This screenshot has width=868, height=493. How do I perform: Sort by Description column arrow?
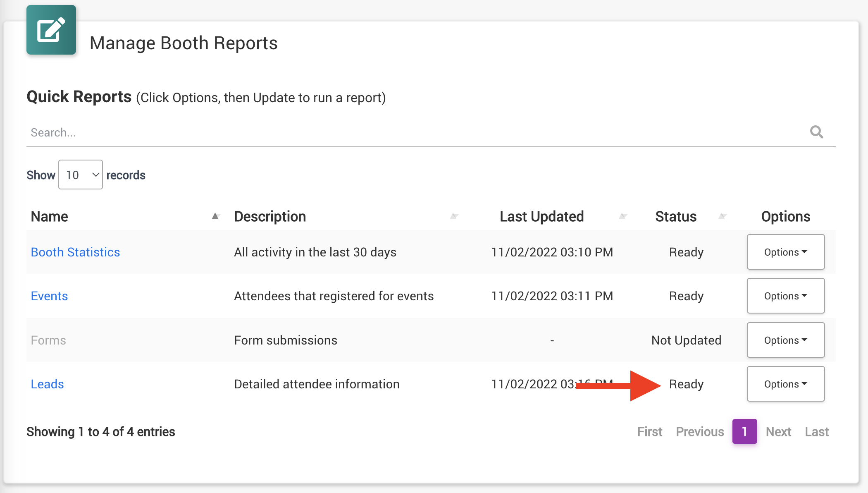pyautogui.click(x=454, y=216)
